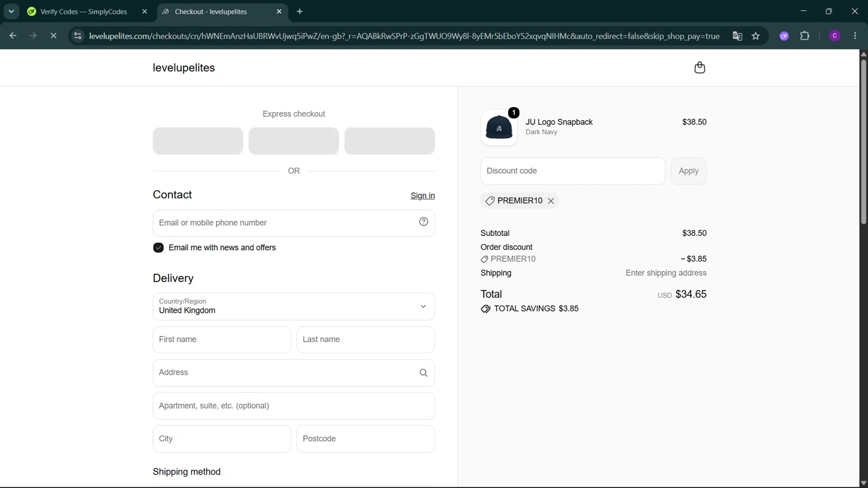Click the JU Logo Snapback product name

[x=559, y=122]
